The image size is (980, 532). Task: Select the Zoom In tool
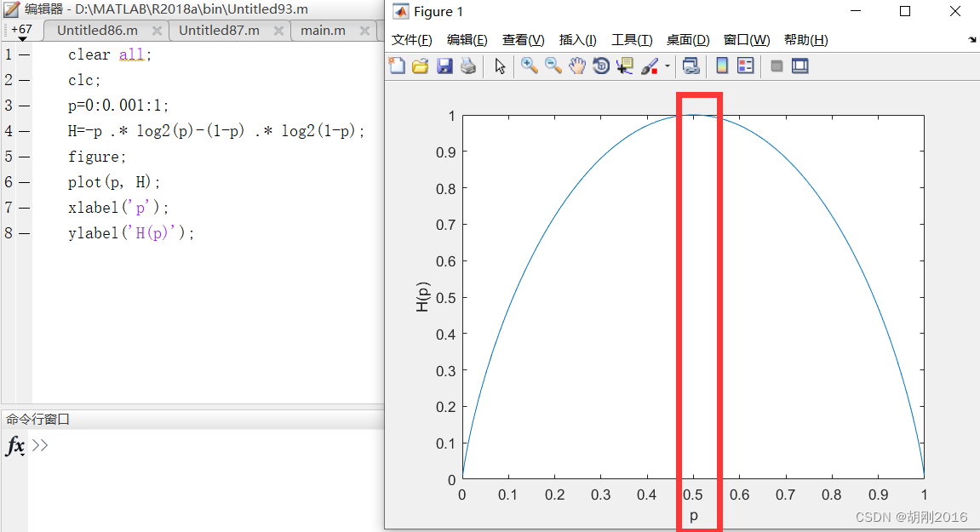[528, 66]
